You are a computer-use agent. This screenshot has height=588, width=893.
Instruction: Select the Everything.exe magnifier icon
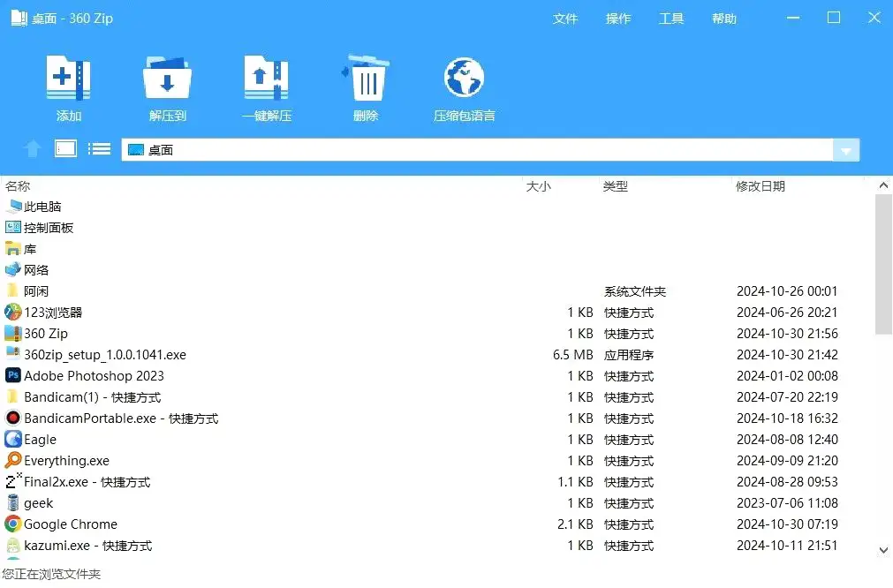tap(13, 460)
